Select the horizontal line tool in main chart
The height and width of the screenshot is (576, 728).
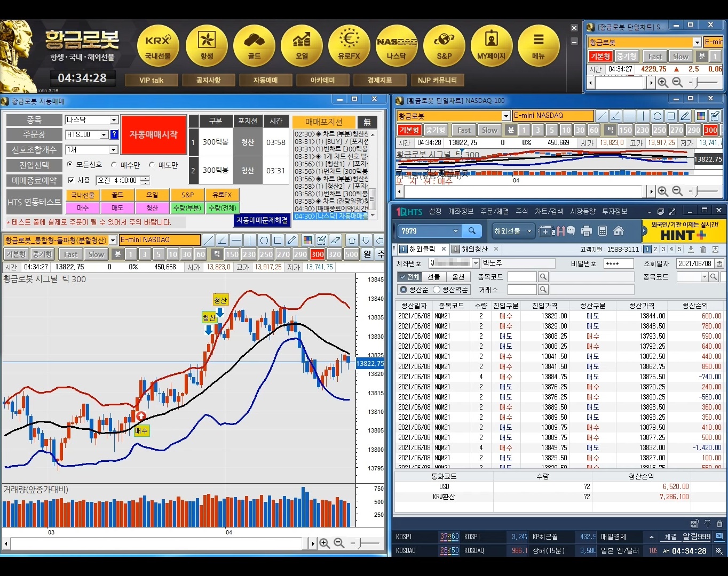pos(236,241)
